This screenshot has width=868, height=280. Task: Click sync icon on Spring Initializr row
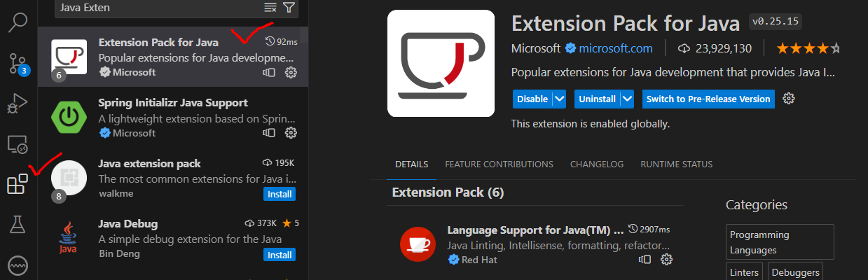pos(269,133)
